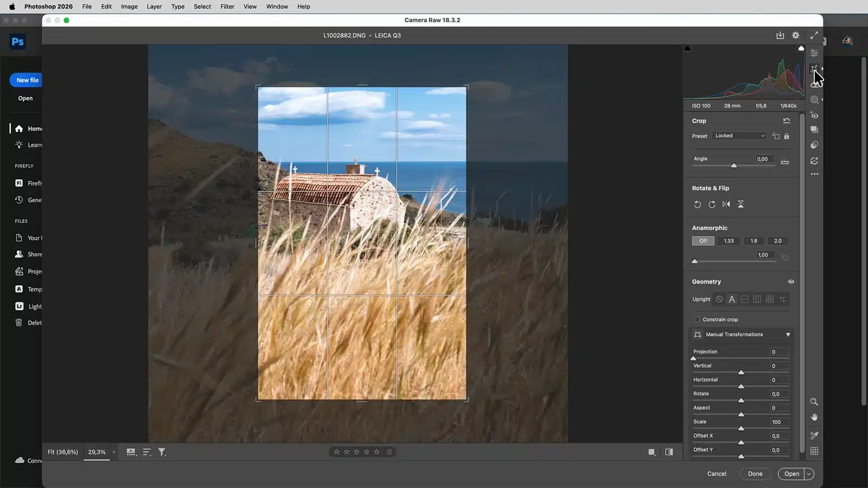This screenshot has height=488, width=868.
Task: Turn Anamorphic Off
Action: (x=703, y=241)
